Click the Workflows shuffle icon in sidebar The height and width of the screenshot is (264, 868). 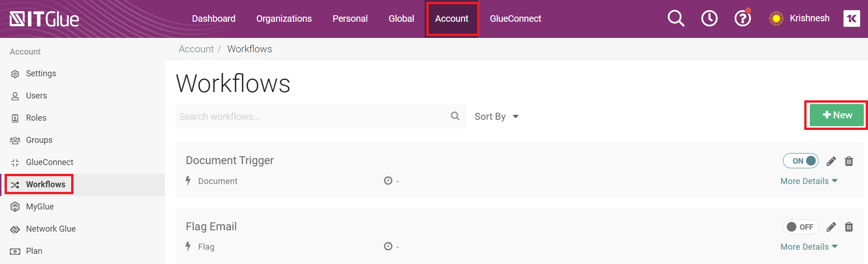15,185
